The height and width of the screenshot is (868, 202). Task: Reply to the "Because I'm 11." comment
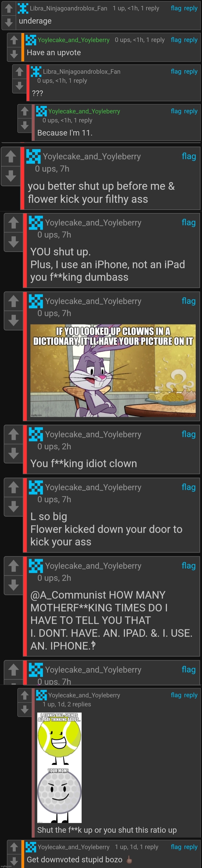point(191,111)
